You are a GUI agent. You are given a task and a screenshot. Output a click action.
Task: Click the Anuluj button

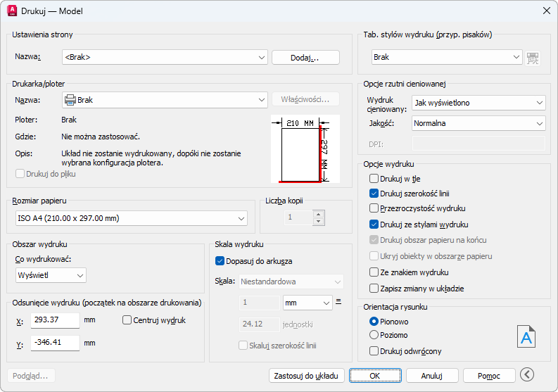pyautogui.click(x=432, y=375)
